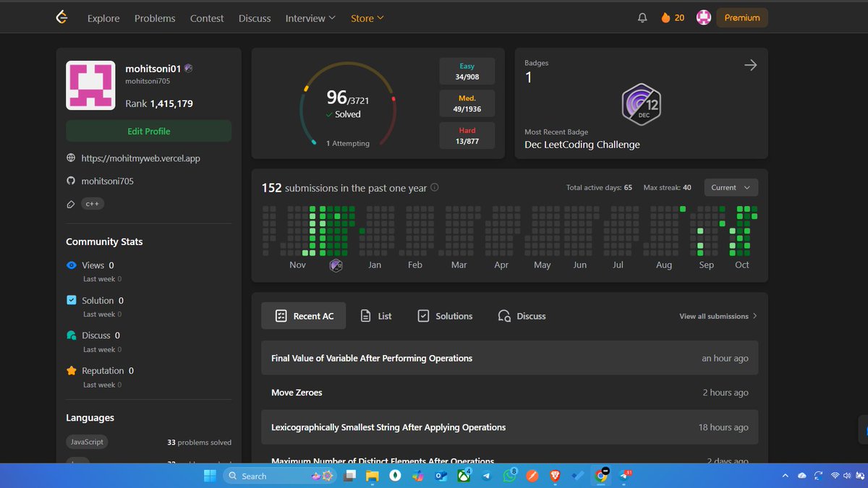Screen dimensions: 868x488
Task: Open Outlook from the taskbar
Action: point(441,476)
